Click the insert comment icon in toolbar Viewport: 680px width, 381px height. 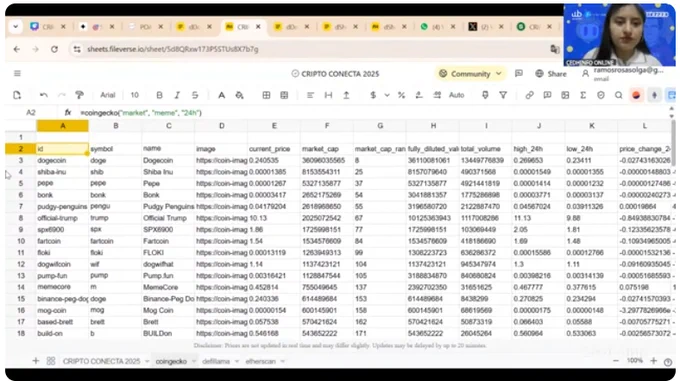click(x=547, y=95)
